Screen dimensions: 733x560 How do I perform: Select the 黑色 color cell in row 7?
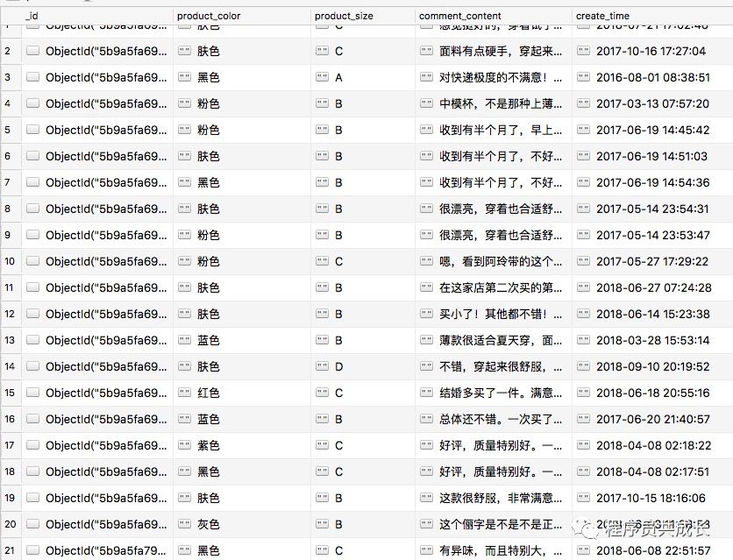point(242,182)
